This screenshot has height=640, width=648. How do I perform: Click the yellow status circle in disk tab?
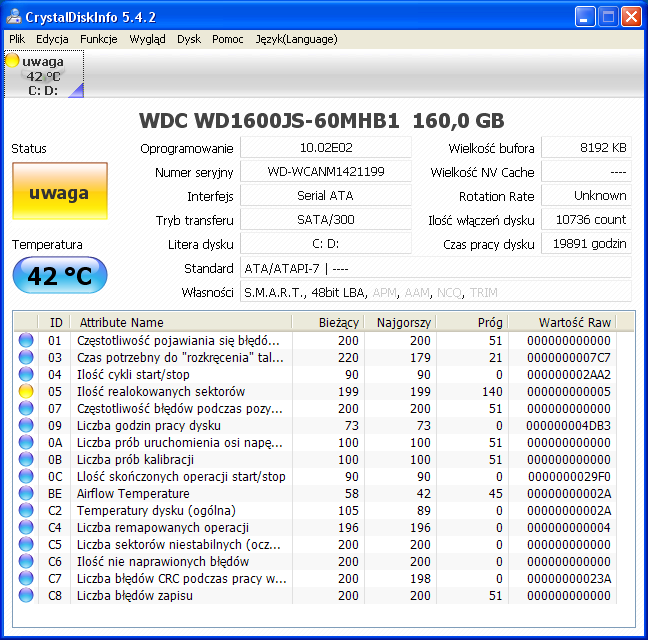[12, 60]
